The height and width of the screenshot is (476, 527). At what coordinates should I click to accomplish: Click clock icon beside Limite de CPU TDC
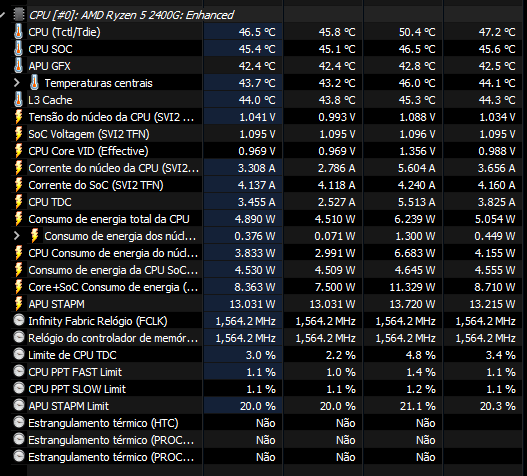tap(19, 354)
